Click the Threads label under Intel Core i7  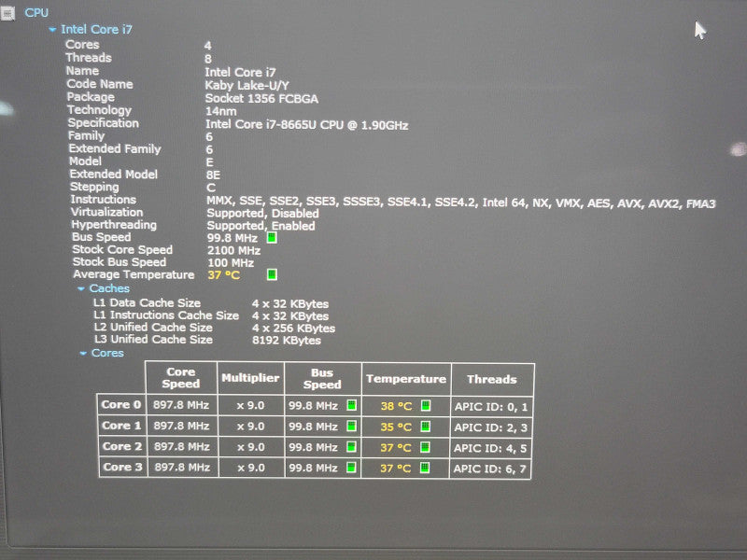click(x=88, y=58)
